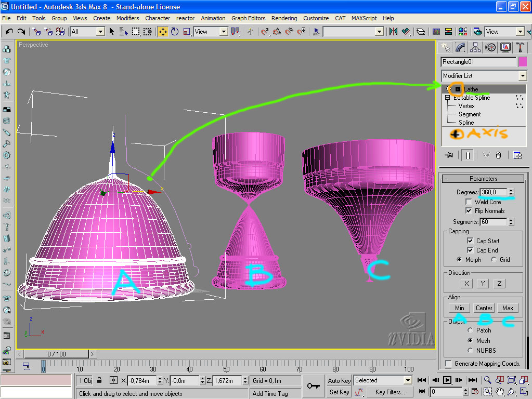
Task: Open the Layer Manager icon
Action: (421, 32)
